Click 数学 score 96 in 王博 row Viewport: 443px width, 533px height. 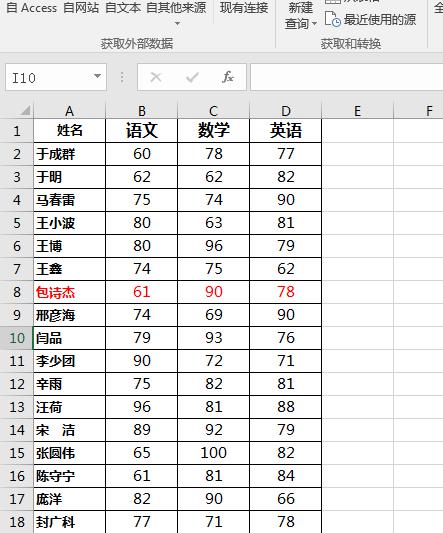click(x=214, y=246)
